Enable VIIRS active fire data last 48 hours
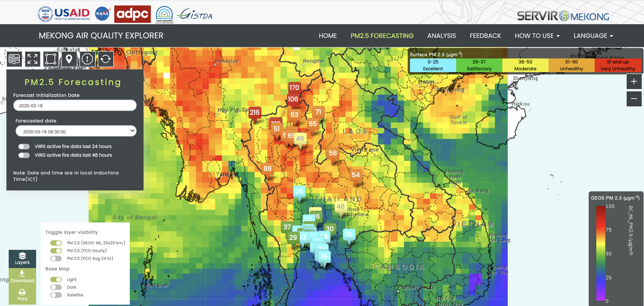 24,155
